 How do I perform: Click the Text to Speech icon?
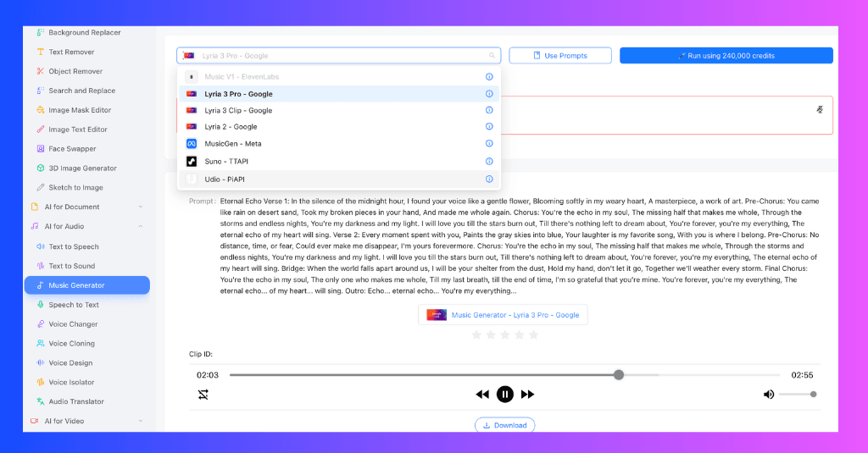point(41,246)
